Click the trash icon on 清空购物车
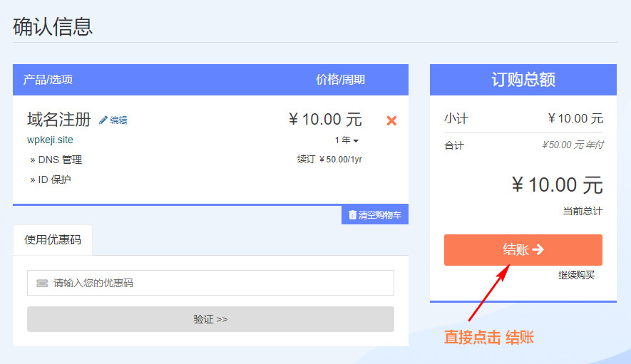Image resolution: width=631 pixels, height=364 pixels. [352, 214]
